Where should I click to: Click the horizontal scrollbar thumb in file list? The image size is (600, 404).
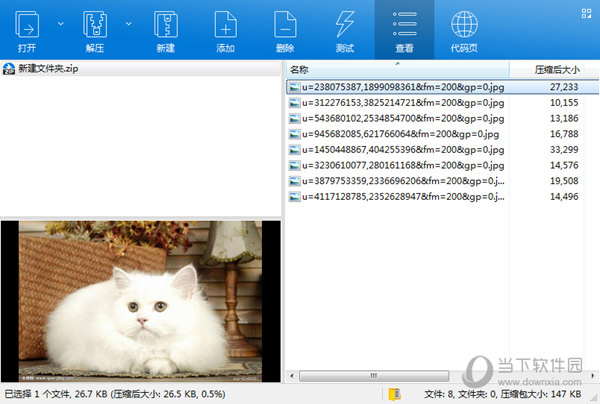pos(374,376)
